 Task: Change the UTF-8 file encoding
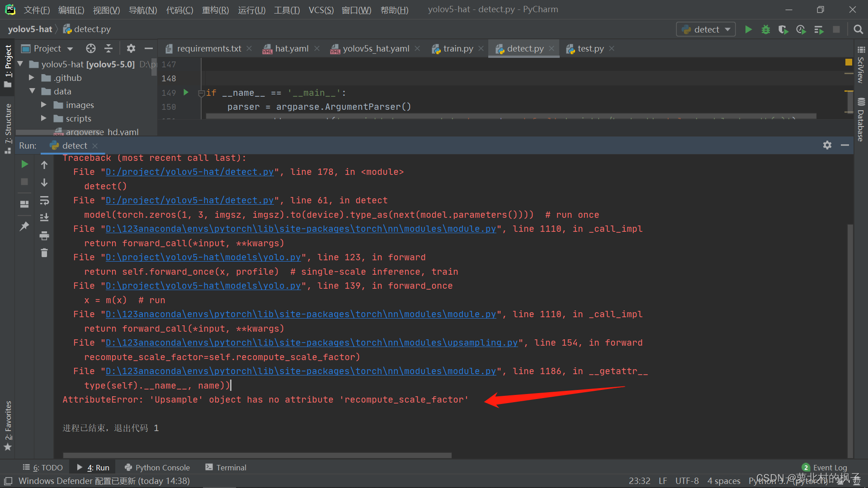pos(687,481)
